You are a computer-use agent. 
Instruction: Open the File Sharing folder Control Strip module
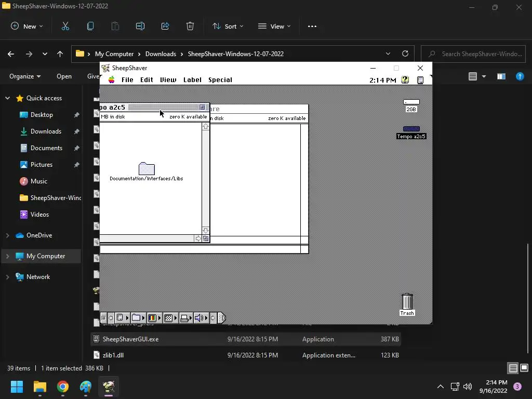(138, 318)
